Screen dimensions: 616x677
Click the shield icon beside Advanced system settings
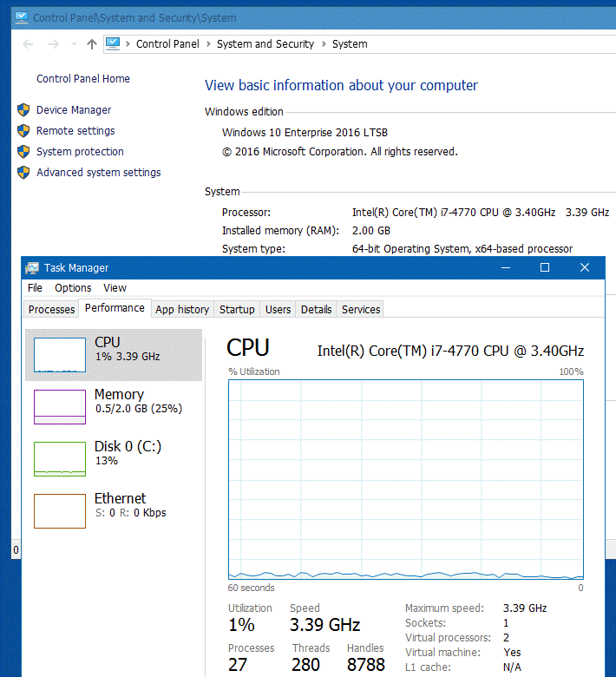23,173
